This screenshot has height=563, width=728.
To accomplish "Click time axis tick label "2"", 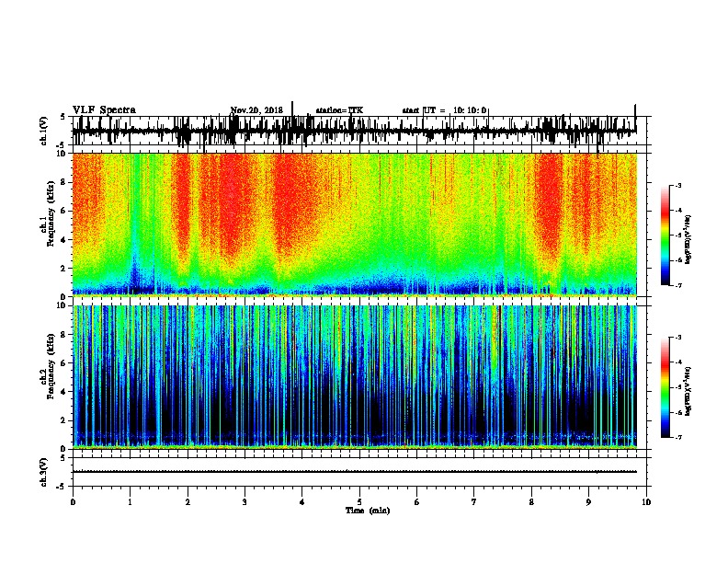I will click(188, 502).
